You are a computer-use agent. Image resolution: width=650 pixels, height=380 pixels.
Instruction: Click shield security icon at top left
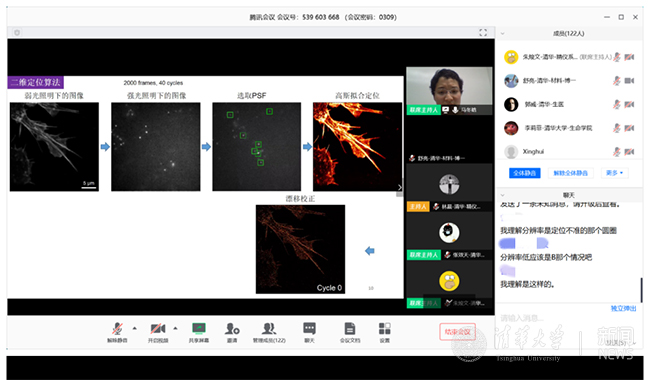[17, 32]
